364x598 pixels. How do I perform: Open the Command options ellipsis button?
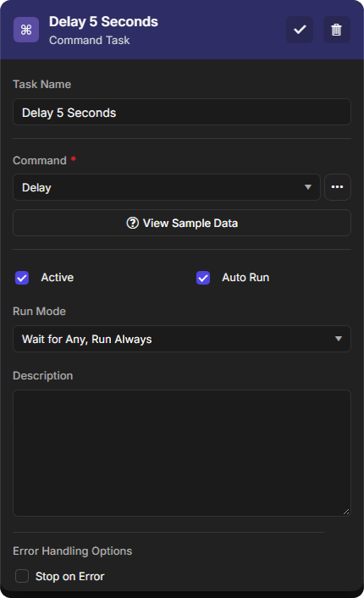click(x=337, y=187)
